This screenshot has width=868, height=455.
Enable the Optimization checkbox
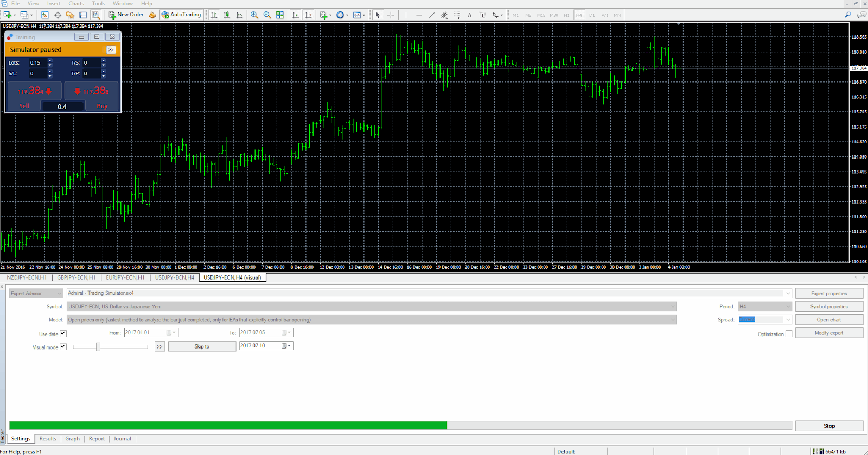click(789, 334)
